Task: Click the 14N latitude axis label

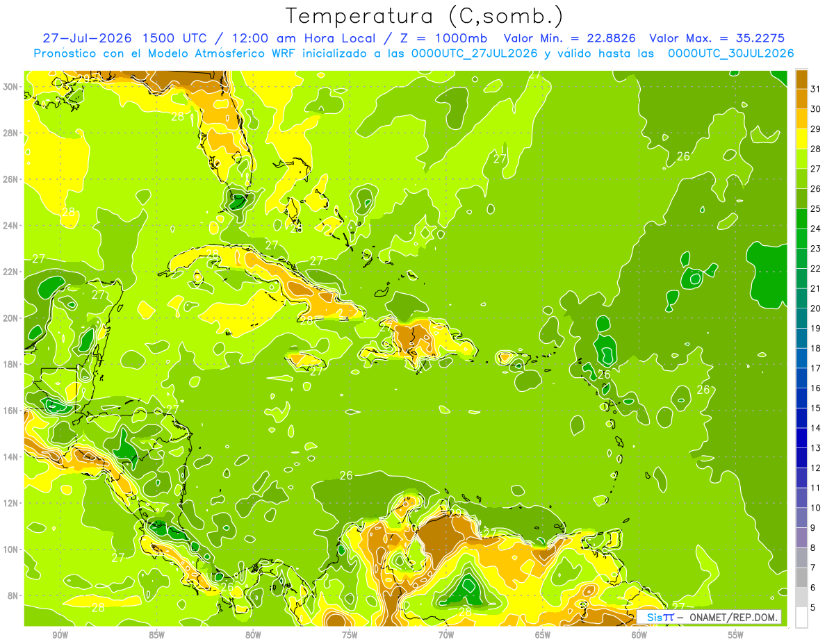Action: (x=12, y=457)
